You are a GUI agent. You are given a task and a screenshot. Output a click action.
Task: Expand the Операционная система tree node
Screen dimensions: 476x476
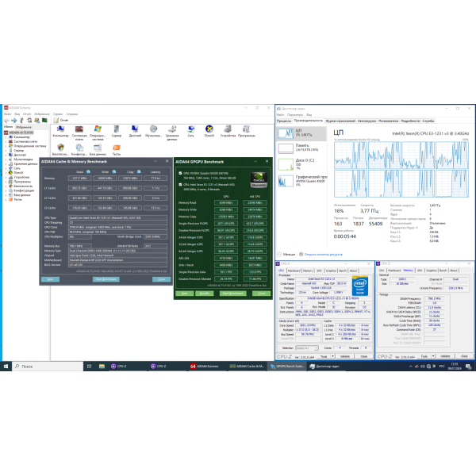(6, 146)
